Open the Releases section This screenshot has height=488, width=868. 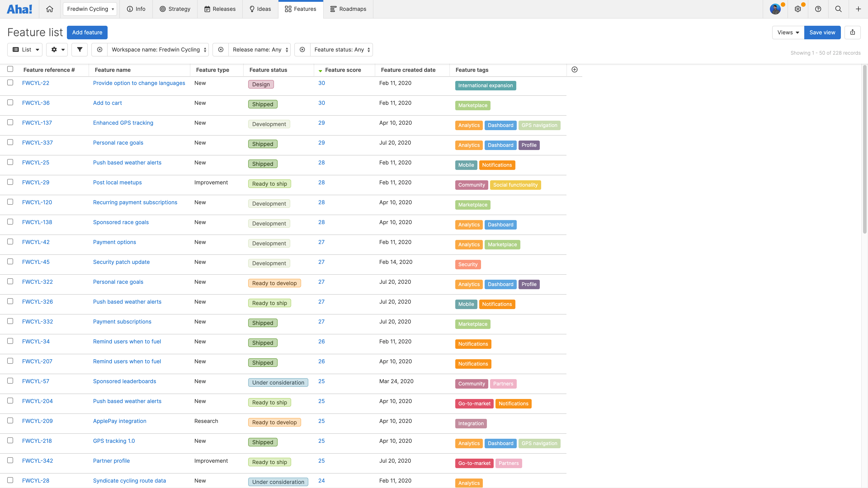point(220,9)
